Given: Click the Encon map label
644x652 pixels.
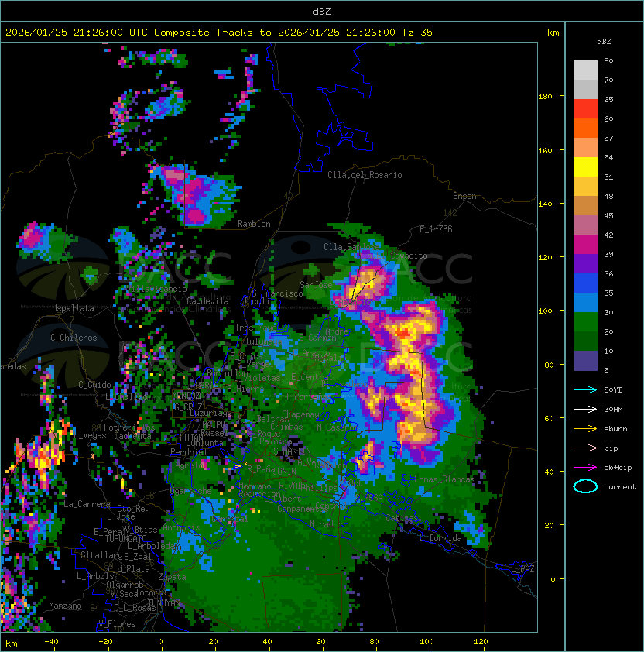Looking at the screenshot, I should coord(464,196).
